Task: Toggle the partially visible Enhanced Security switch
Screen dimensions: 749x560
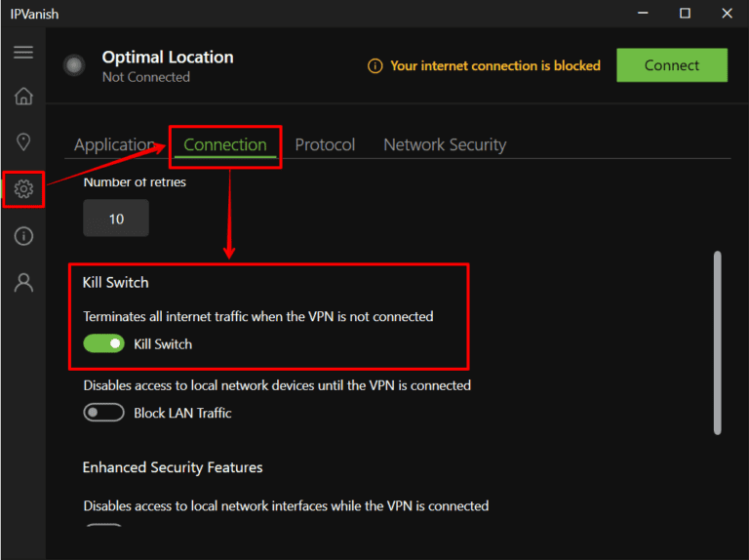Action: (103, 528)
